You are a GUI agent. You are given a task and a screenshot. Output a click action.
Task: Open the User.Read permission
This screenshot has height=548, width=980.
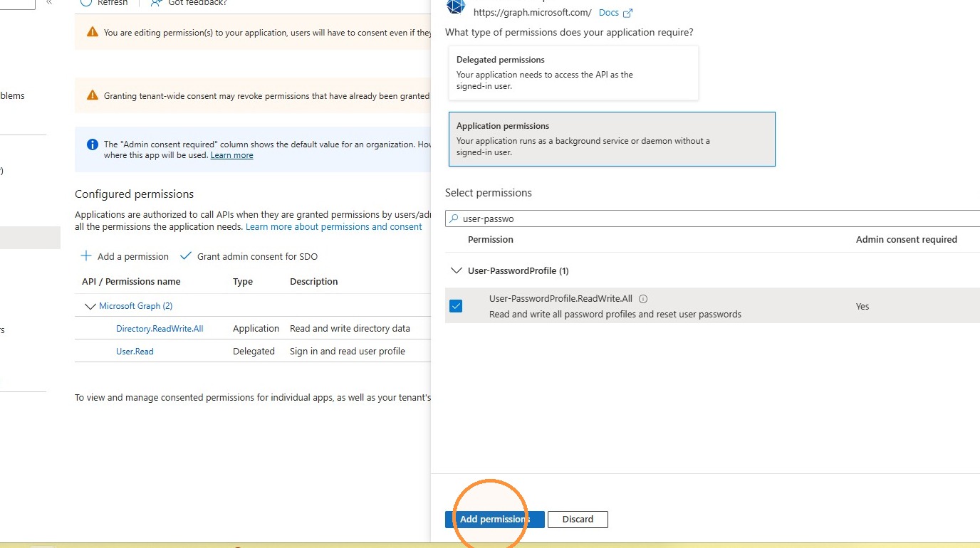[135, 352]
